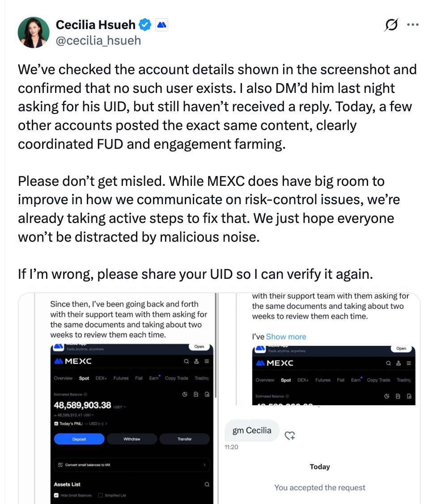Click the Assets List search magnifier icon
The height and width of the screenshot is (504, 433).
(x=207, y=484)
